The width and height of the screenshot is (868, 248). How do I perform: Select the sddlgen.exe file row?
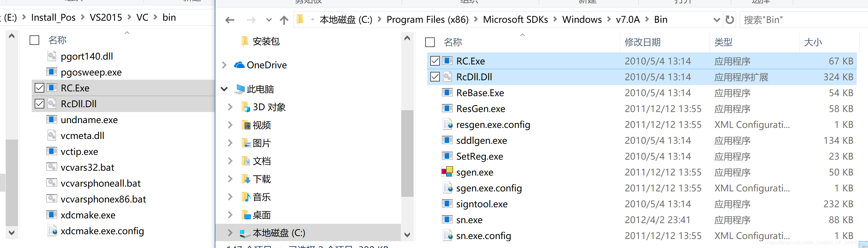642,140
